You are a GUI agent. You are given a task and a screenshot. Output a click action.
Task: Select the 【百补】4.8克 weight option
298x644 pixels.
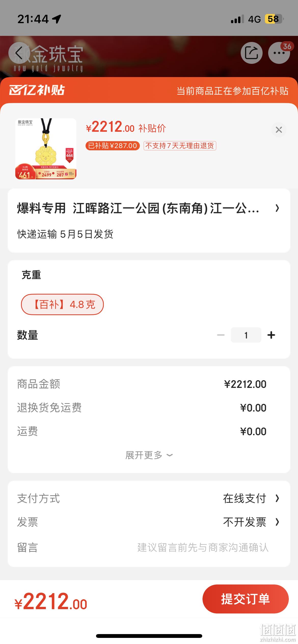click(62, 304)
